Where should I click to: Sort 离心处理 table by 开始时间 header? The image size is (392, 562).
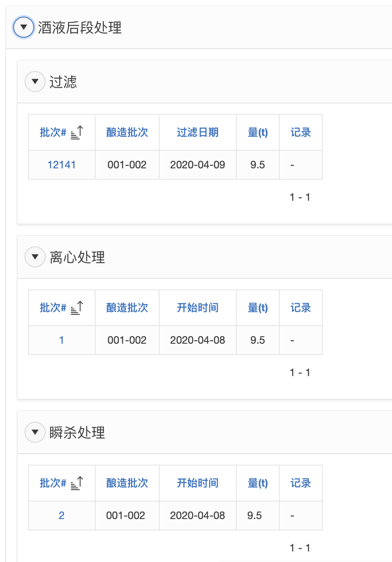coord(197,308)
